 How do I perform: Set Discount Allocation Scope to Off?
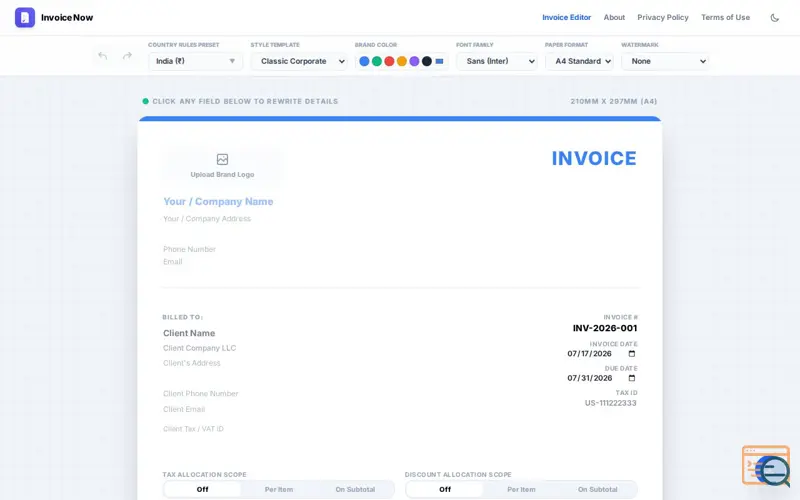(445, 489)
